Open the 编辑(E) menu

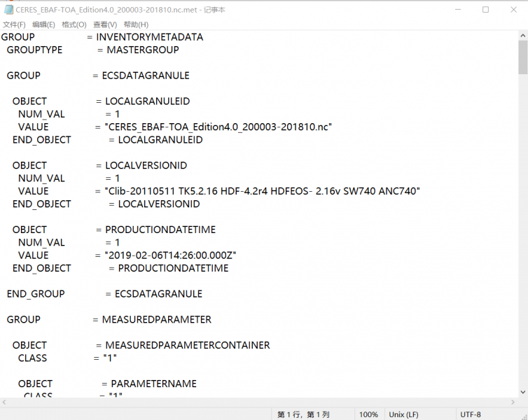tap(43, 24)
